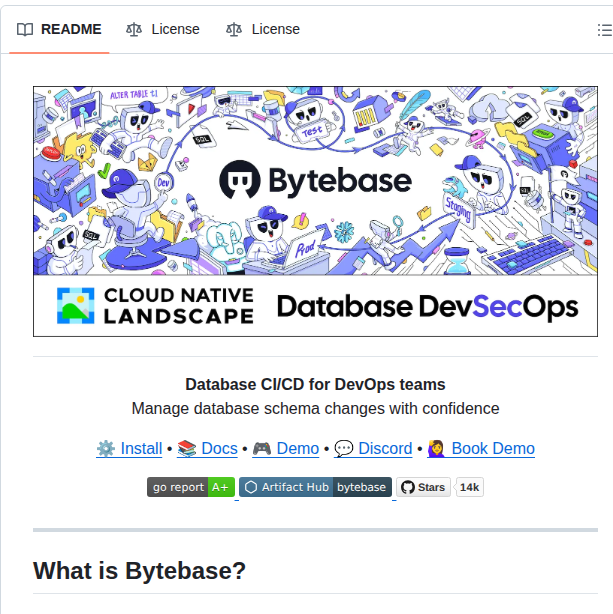
Task: Open the outline list icon
Action: [604, 30]
